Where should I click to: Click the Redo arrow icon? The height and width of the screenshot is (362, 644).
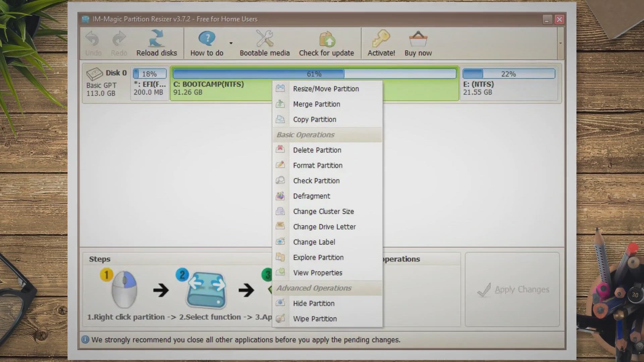(119, 39)
